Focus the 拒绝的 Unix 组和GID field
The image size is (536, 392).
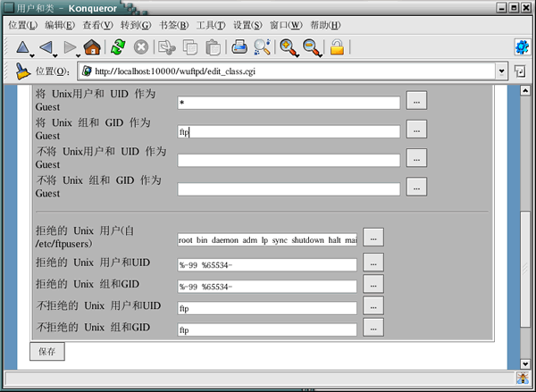point(267,287)
